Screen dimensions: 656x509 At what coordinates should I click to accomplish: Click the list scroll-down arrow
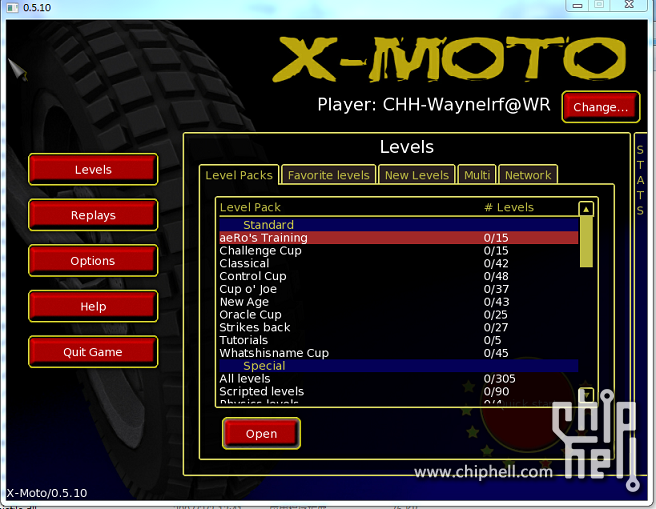[587, 394]
